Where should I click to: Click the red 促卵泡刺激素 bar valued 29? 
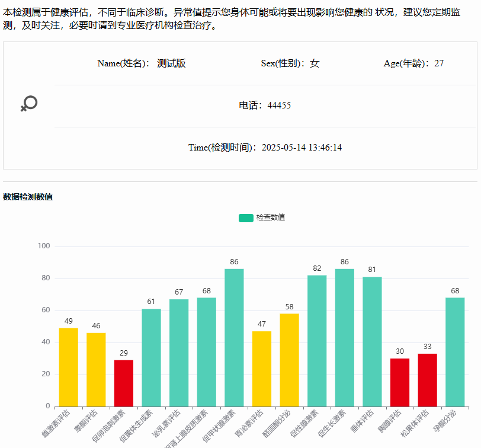(124, 383)
